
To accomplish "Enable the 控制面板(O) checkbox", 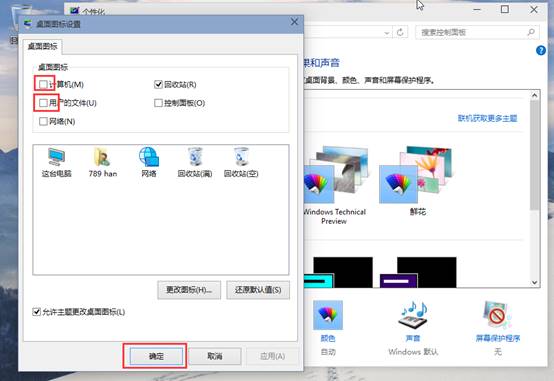I will (x=158, y=103).
